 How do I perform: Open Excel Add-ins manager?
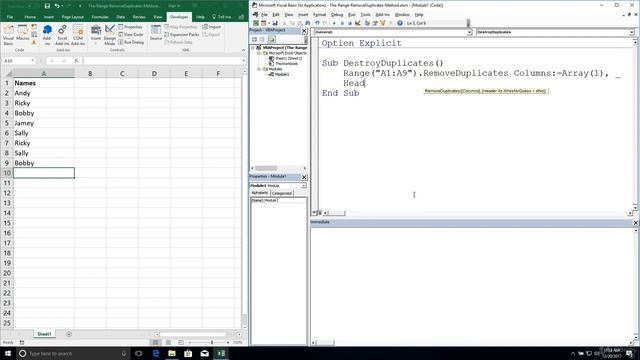[62, 35]
